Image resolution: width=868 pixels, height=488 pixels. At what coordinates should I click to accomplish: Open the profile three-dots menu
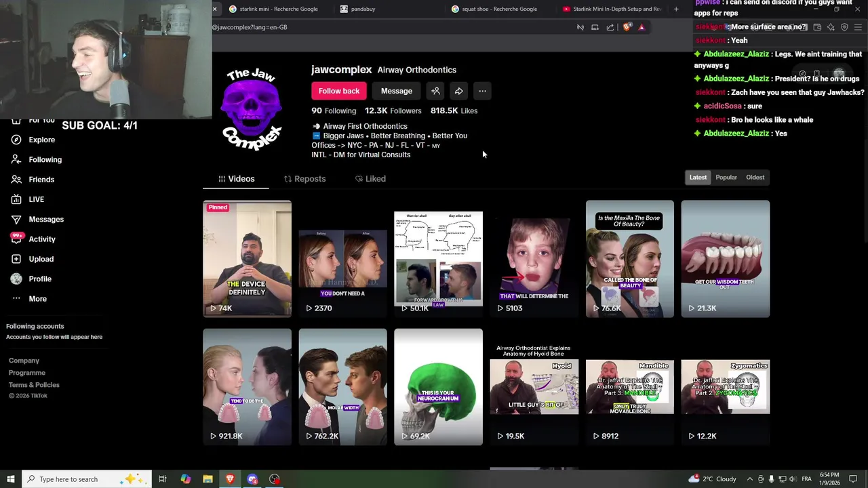(482, 91)
